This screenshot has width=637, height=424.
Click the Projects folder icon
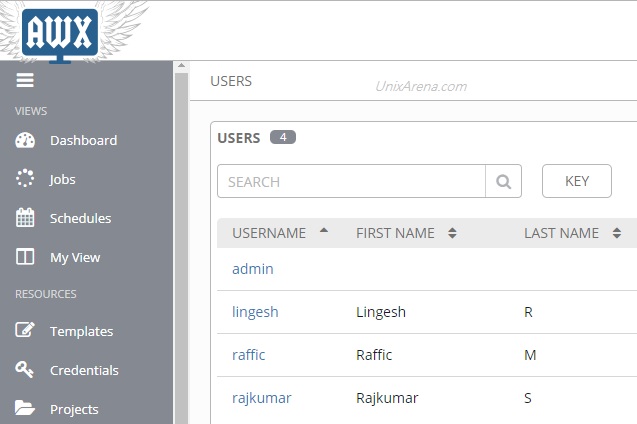click(26, 408)
